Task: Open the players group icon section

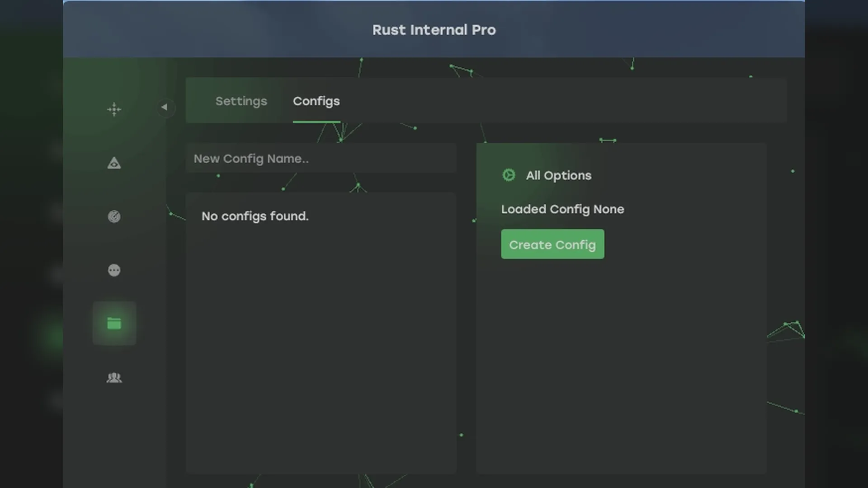Action: [114, 378]
